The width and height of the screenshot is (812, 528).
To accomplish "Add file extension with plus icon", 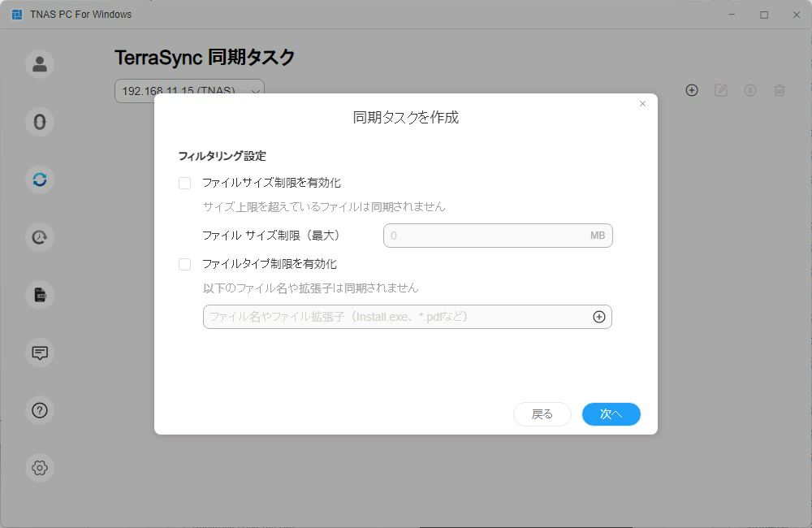I will click(599, 317).
